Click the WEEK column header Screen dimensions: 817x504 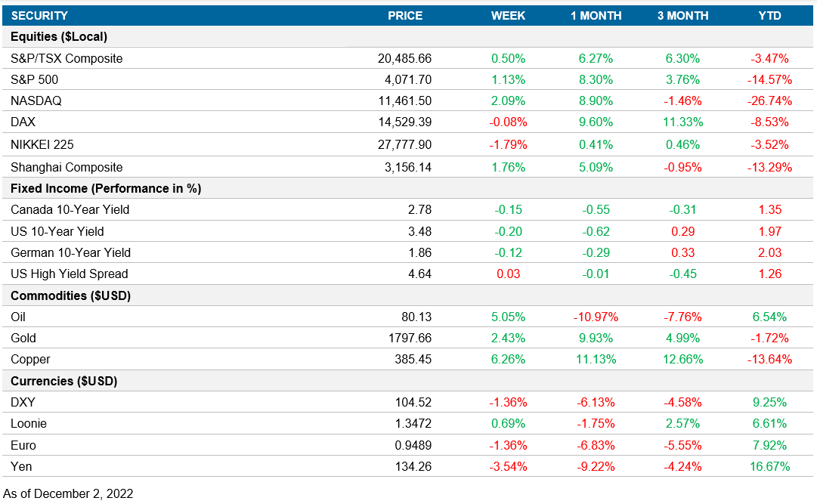pos(508,15)
